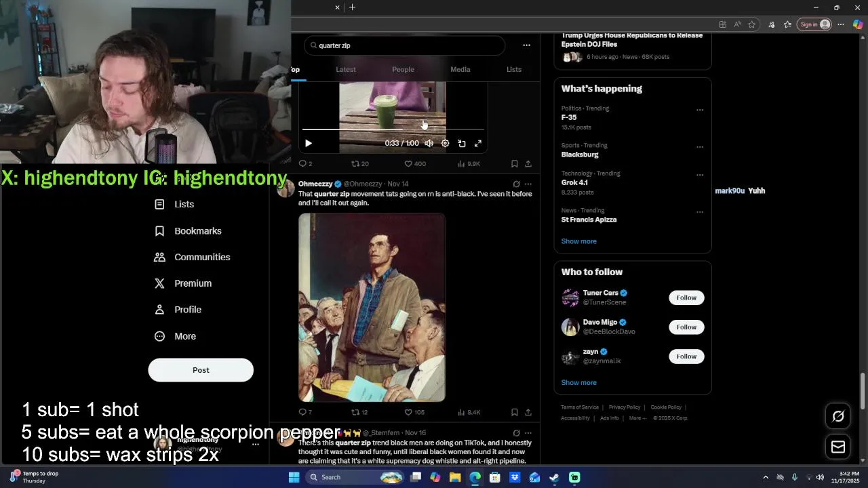Open the More menu in the sidebar
This screenshot has width=868, height=488.
tap(176, 336)
